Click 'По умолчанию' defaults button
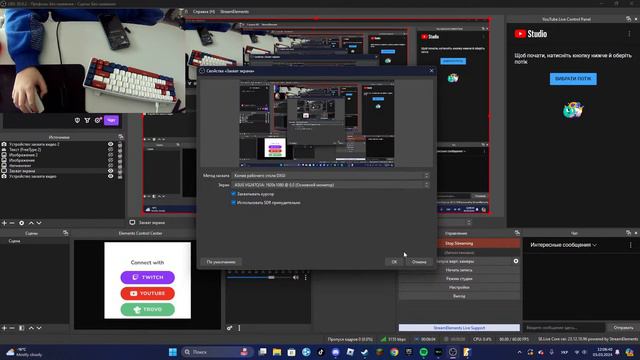This screenshot has width=640, height=360. coord(221,262)
